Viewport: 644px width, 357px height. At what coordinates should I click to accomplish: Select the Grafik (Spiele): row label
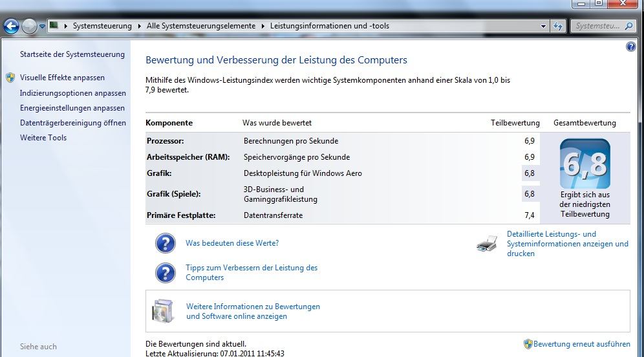(x=174, y=194)
